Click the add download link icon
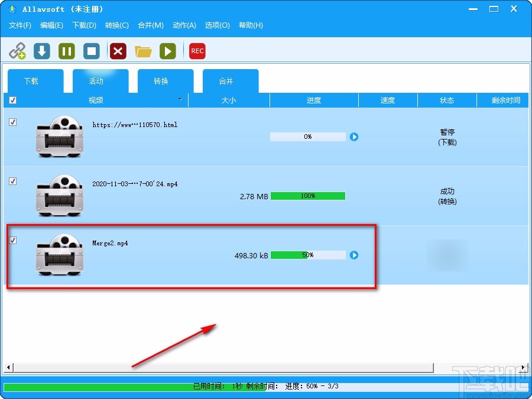 pyautogui.click(x=18, y=51)
